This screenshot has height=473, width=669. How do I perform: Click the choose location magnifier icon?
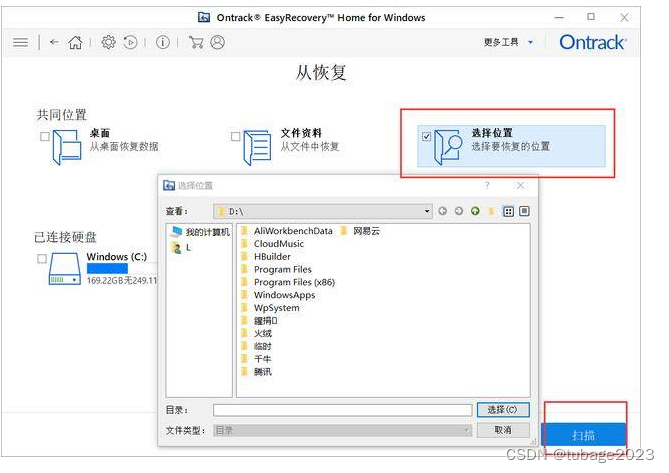(x=448, y=147)
